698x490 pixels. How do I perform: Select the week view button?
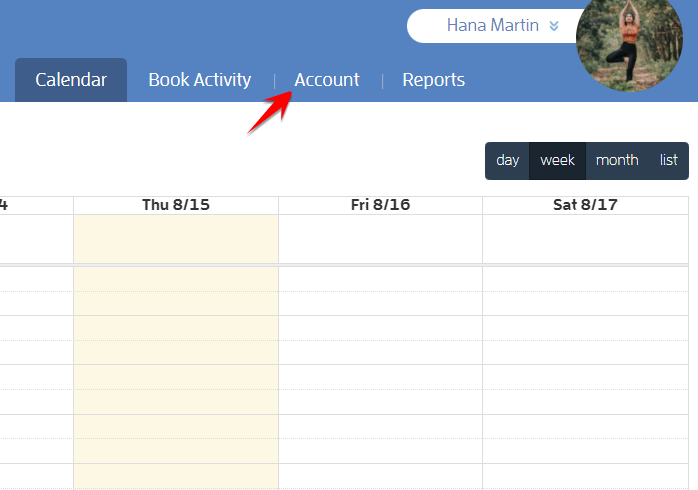pos(557,161)
